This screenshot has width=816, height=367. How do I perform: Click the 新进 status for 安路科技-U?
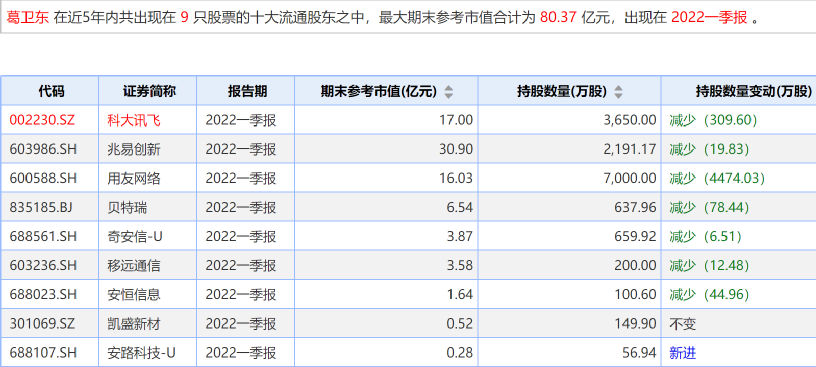pyautogui.click(x=682, y=353)
